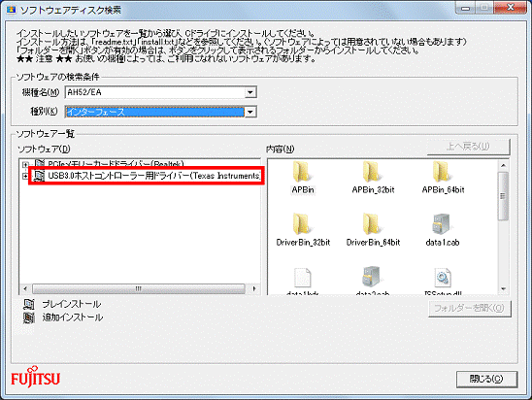
Task: Select the data2.cab file icon
Action: [372, 276]
